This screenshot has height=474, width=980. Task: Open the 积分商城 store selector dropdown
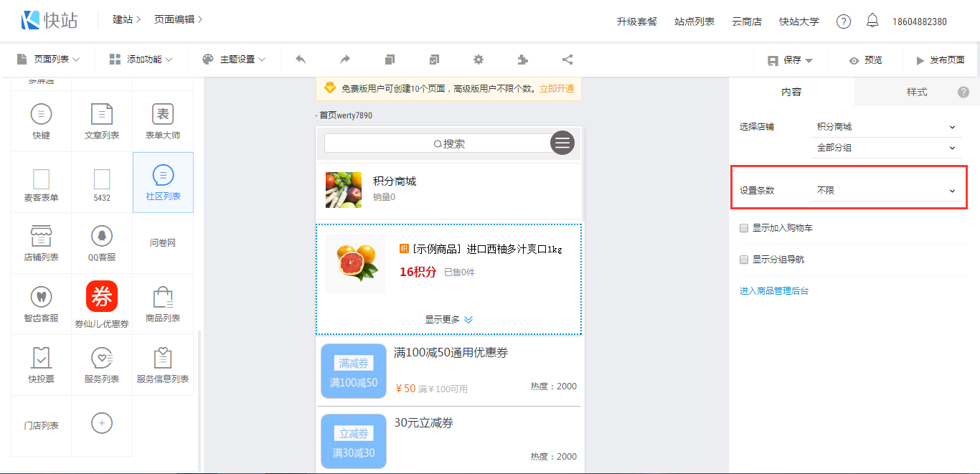pyautogui.click(x=886, y=127)
